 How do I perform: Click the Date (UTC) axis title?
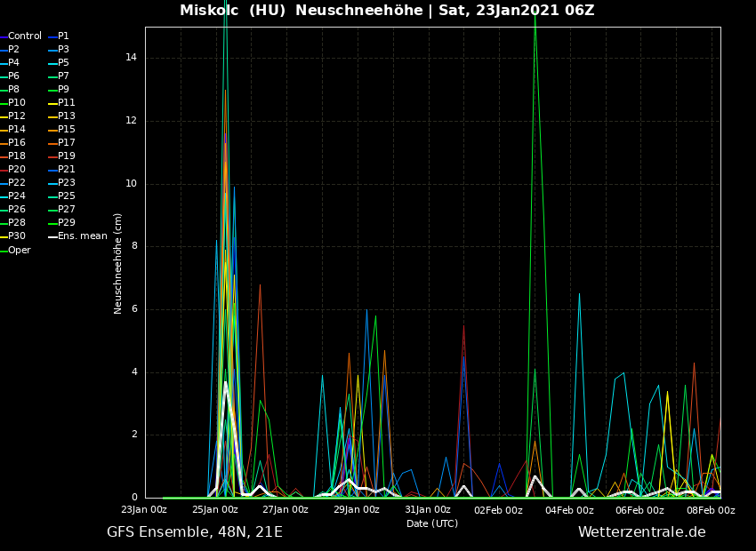click(432, 523)
